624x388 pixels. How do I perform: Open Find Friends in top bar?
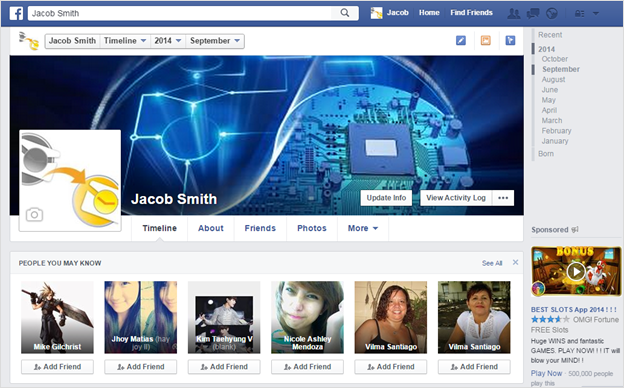472,13
